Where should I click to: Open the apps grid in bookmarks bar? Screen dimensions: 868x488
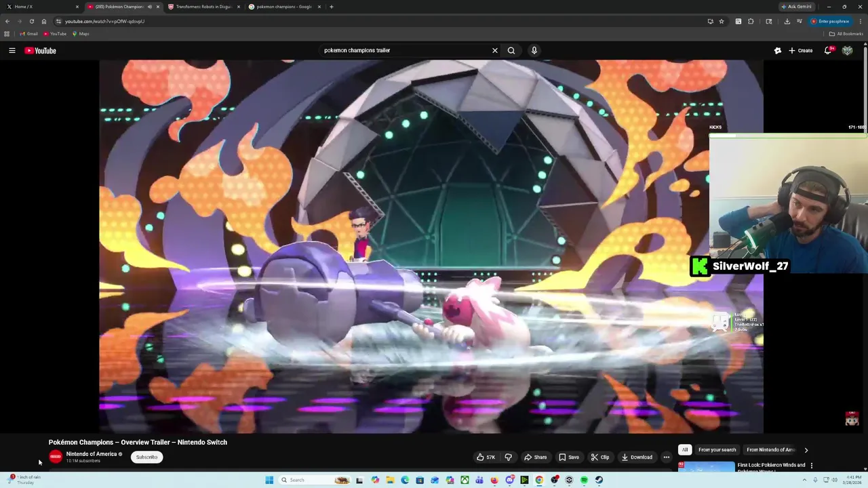(x=7, y=33)
